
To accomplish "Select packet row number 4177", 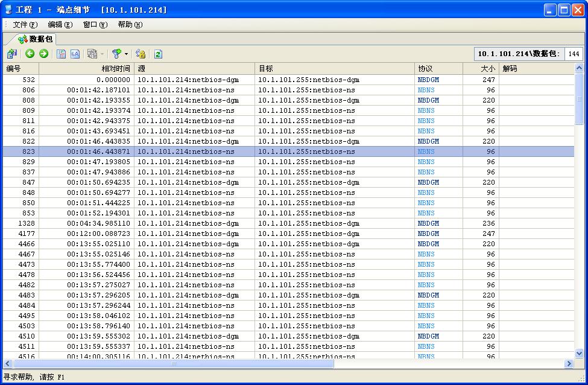I will tap(181, 234).
